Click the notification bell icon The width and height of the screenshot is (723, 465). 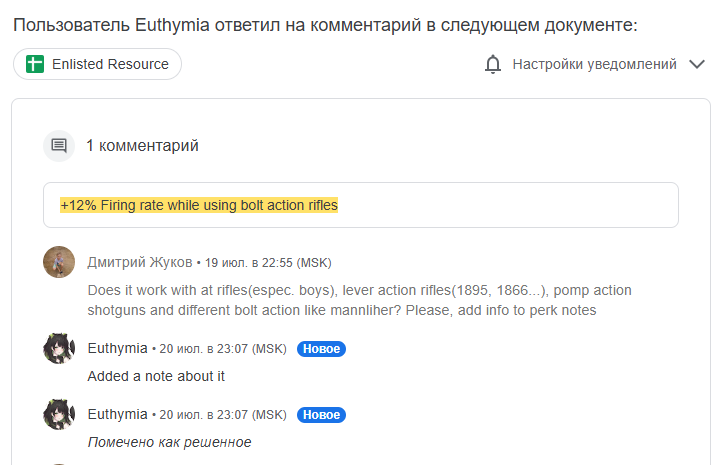point(493,64)
